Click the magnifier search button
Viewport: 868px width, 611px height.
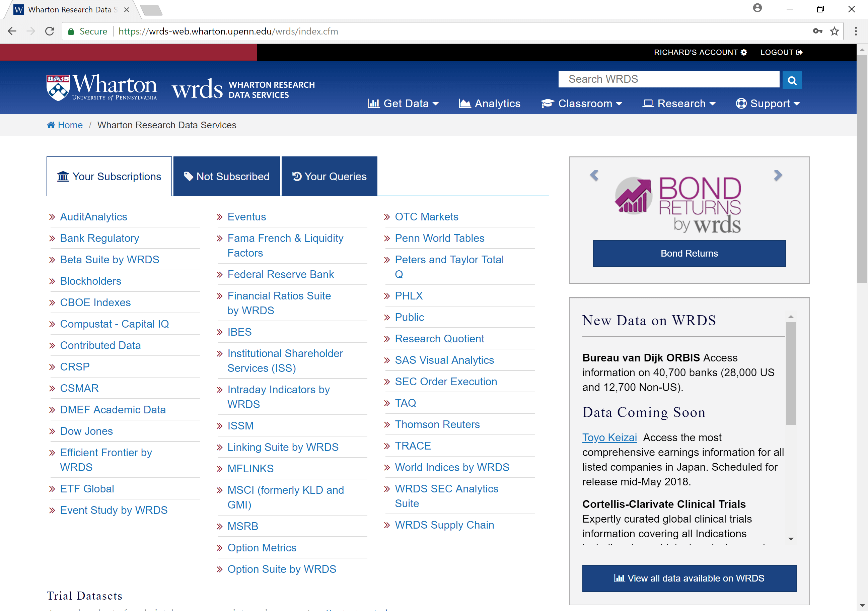pos(792,80)
